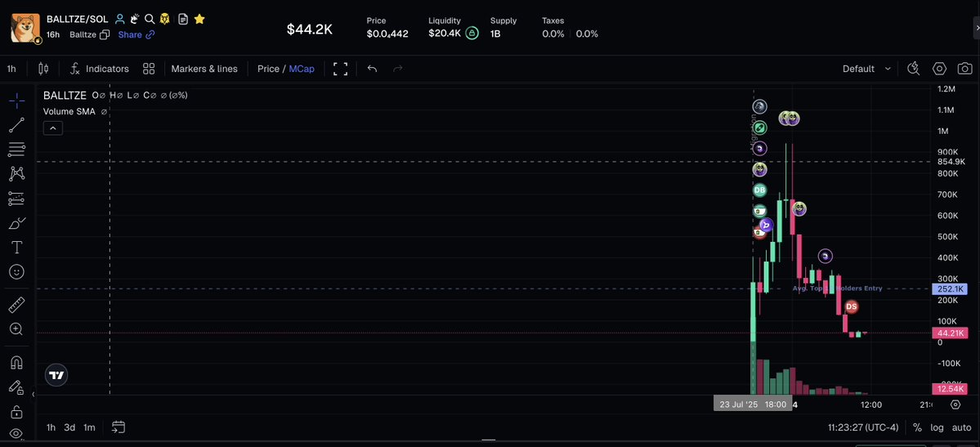Screen dimensions: 980x447
Task: Toggle stay in drawing mode
Action: pos(17,387)
